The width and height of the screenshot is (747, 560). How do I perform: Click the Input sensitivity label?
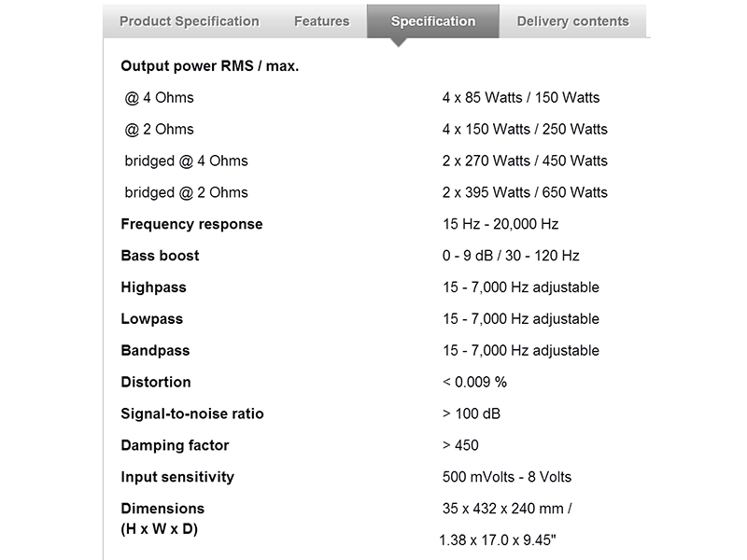point(177,477)
